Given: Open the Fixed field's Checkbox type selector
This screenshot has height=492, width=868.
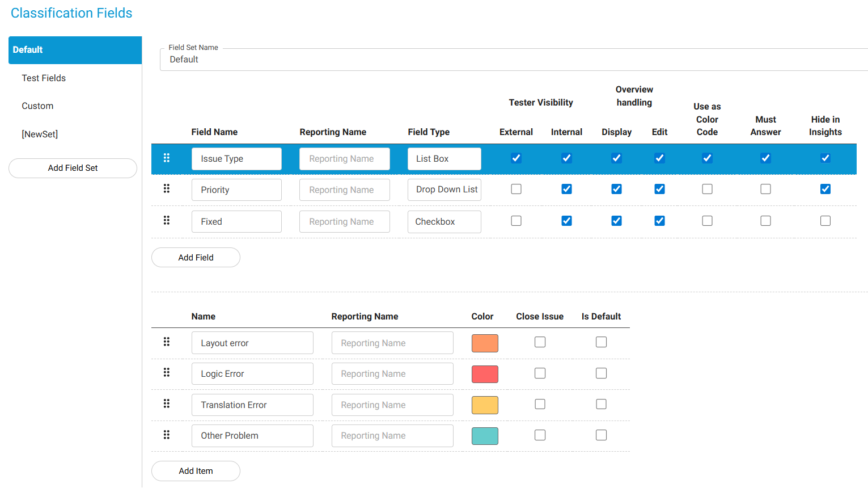Looking at the screenshot, I should [444, 222].
